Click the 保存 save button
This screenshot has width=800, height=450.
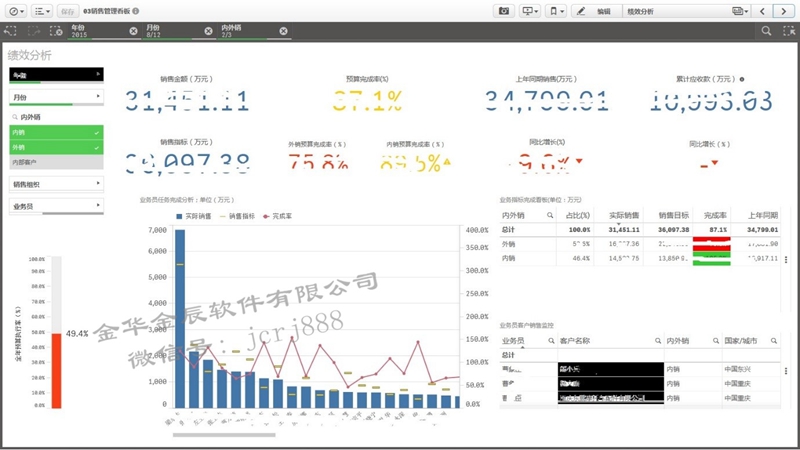[67, 10]
